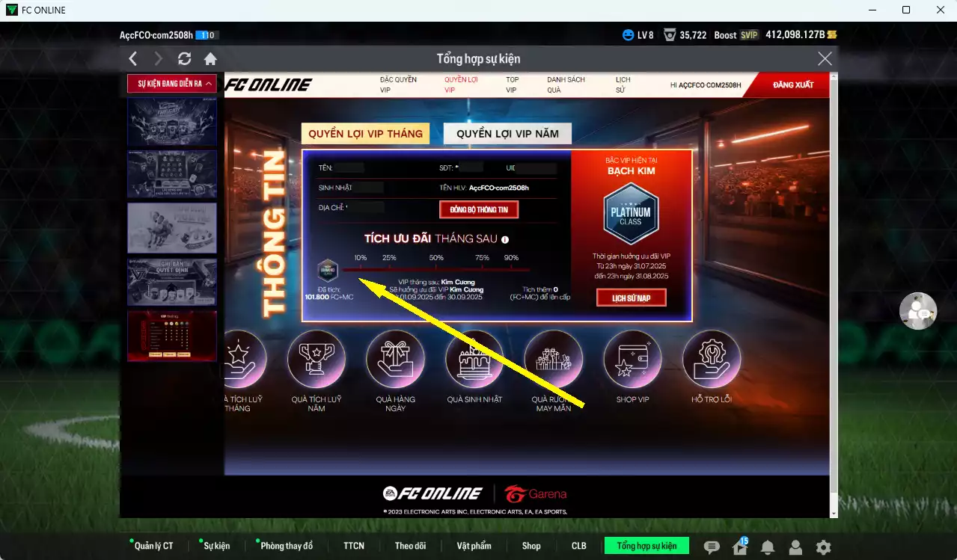Switch to Quyền lợi VIP năm tab
Viewport: 957px width, 560px height.
point(507,134)
